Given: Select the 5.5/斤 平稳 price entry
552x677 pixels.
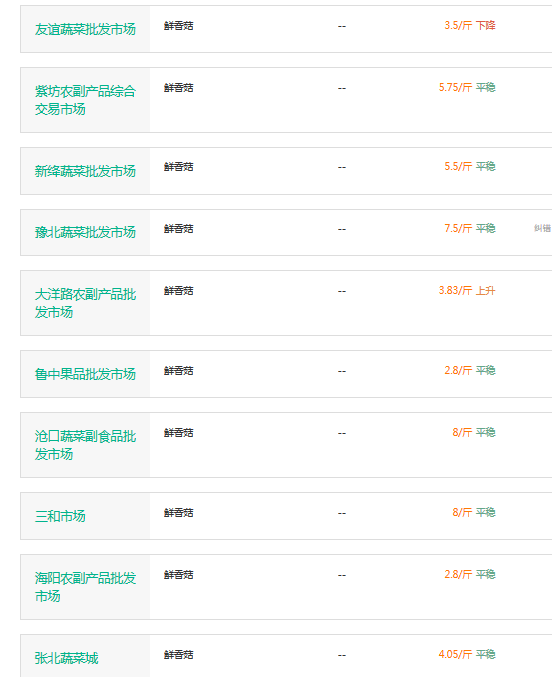Looking at the screenshot, I should point(470,167).
